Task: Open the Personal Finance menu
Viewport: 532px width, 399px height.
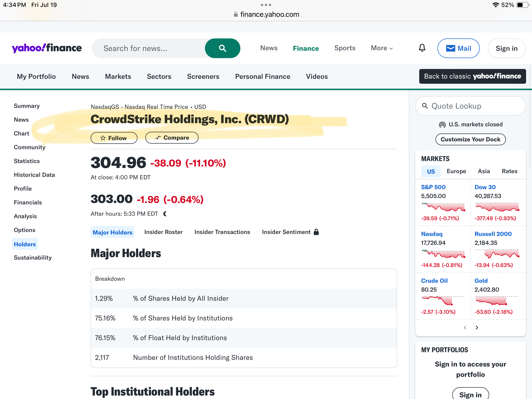Action: (x=263, y=77)
